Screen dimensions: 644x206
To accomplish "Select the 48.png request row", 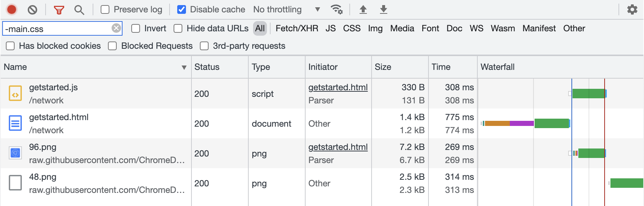I will (x=322, y=183).
